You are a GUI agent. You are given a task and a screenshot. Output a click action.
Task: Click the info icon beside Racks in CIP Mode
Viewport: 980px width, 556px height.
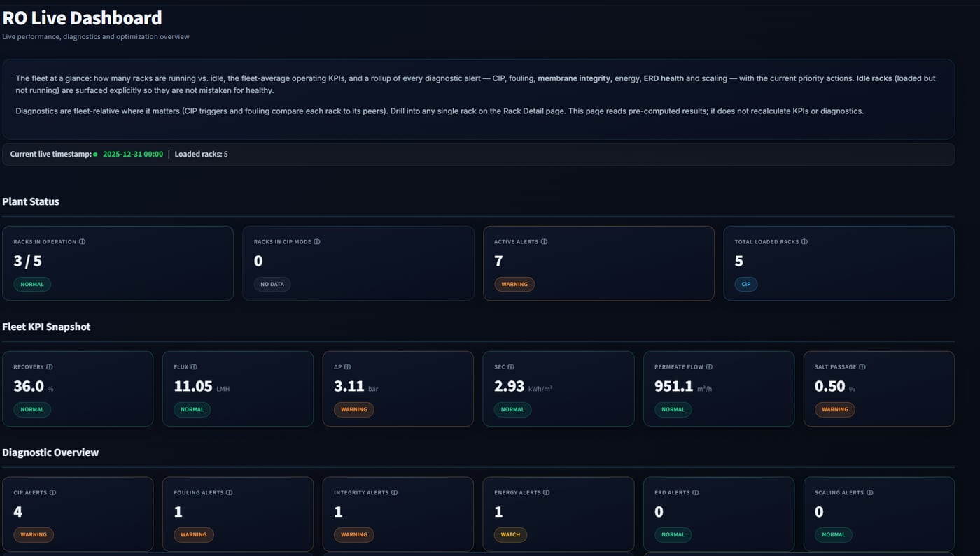pos(317,242)
